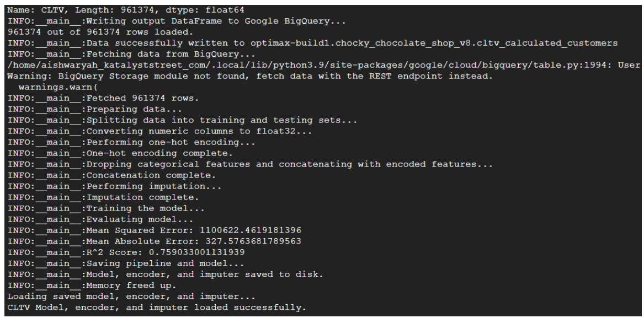Viewport: 644px width, 318px height.
Task: Click the 'Splitting data into training and testing' line
Action: point(182,120)
